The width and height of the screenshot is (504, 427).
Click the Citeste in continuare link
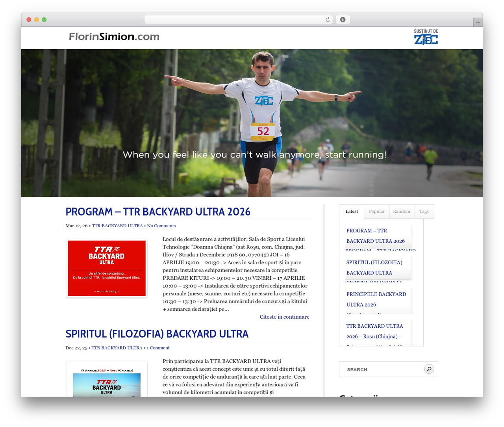[x=284, y=317]
